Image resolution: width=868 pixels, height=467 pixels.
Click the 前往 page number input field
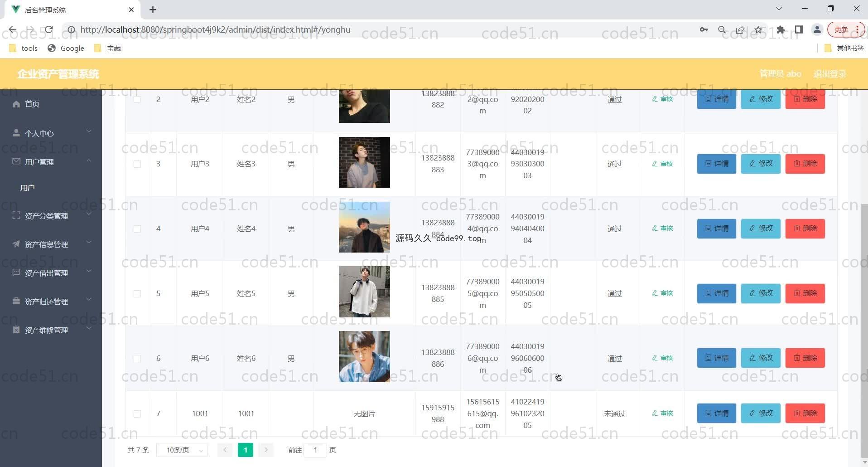[x=315, y=450]
